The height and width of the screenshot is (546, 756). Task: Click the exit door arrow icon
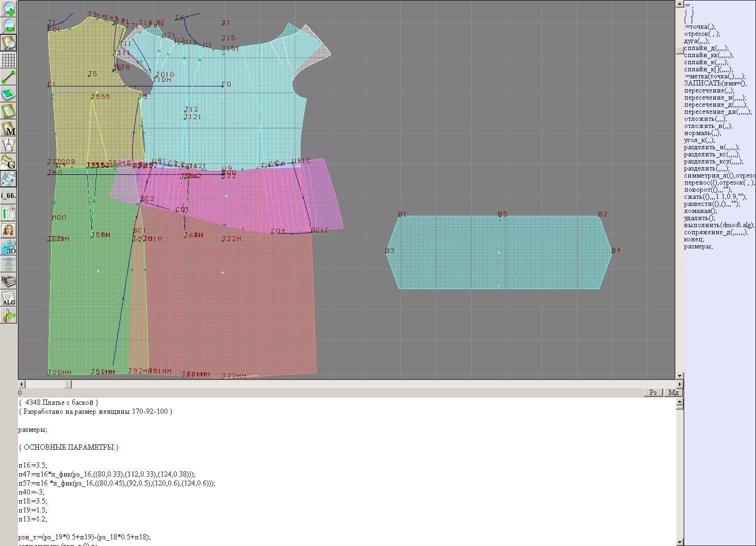[x=9, y=315]
